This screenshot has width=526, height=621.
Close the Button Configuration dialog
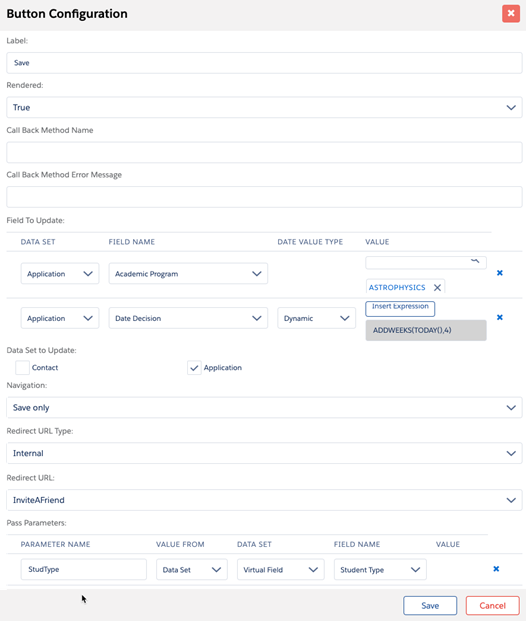pos(511,13)
